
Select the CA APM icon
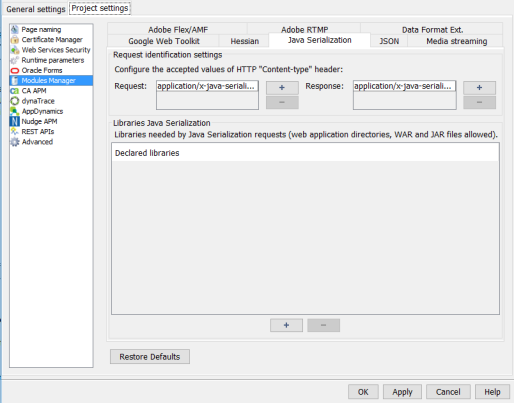pos(15,91)
